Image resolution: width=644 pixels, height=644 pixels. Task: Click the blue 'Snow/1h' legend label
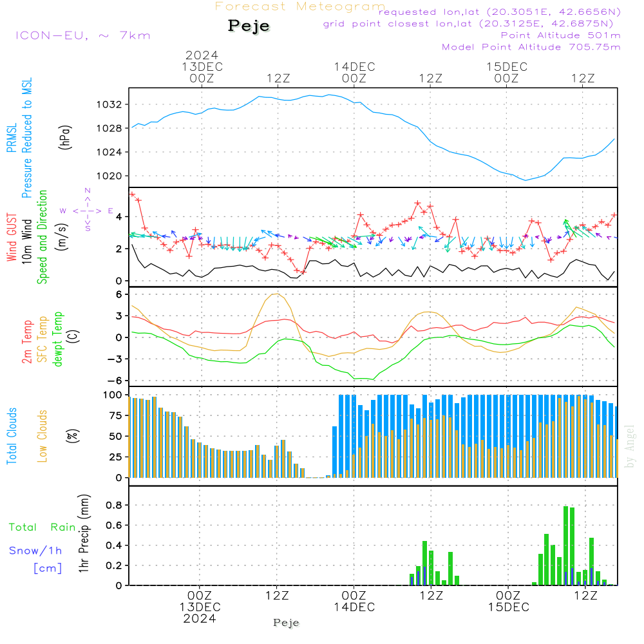pyautogui.click(x=35, y=551)
